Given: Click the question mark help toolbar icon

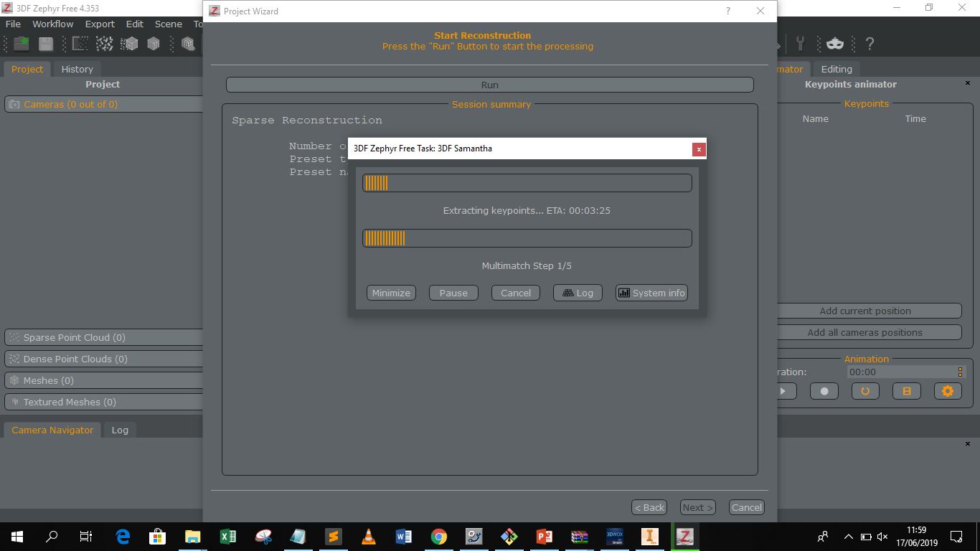Looking at the screenshot, I should point(870,44).
